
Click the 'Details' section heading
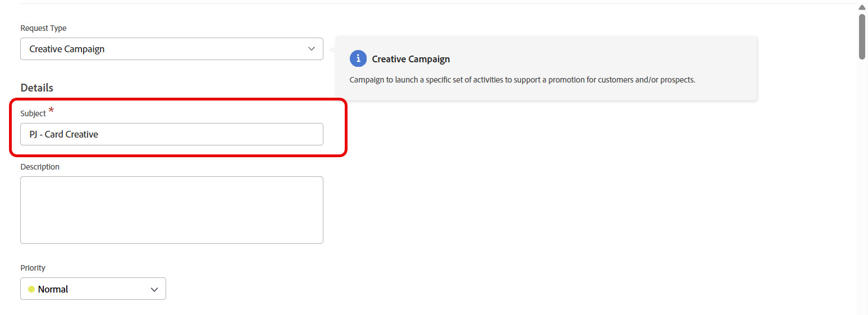(37, 88)
